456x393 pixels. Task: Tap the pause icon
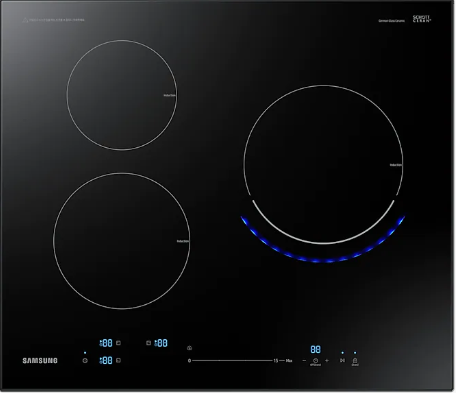tap(342, 360)
